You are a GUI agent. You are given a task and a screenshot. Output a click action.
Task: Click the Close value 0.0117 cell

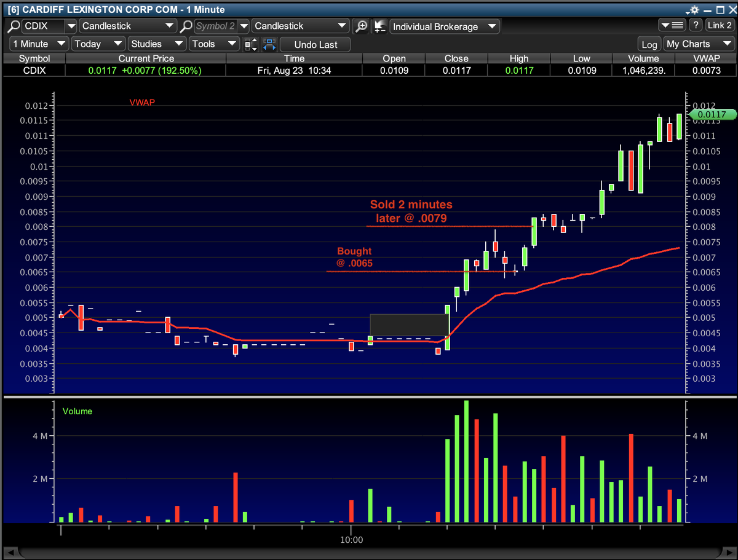click(457, 70)
